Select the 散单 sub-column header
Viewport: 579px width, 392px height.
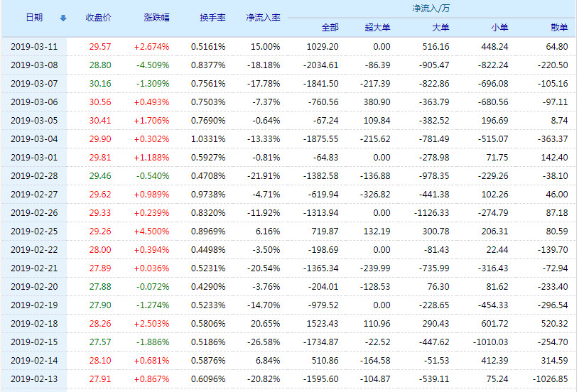coord(559,28)
